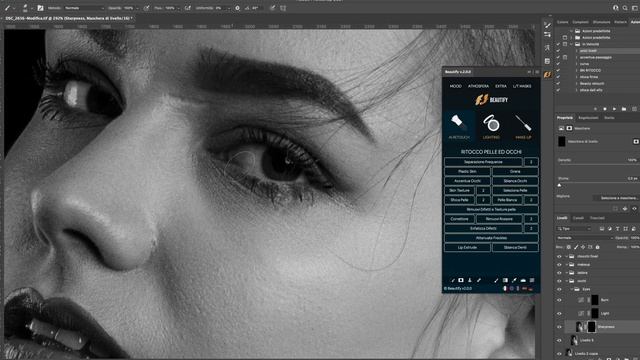This screenshot has width=640, height=360.
Task: Switch to the MOOD tab in Beautify
Action: tap(456, 86)
